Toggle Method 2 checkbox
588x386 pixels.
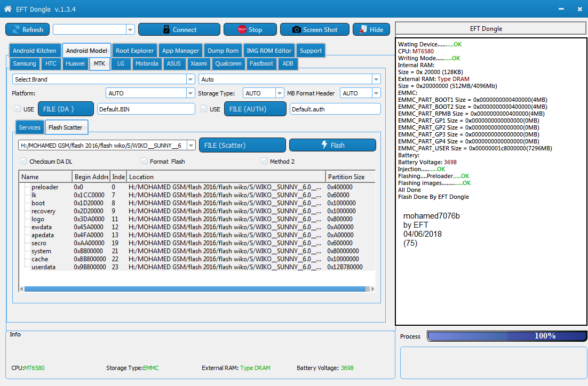(x=264, y=161)
